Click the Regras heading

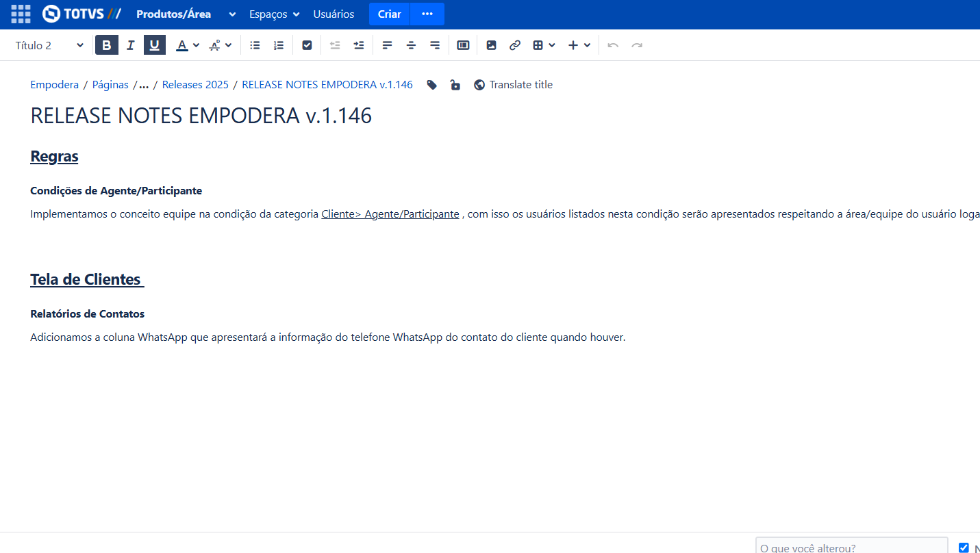coord(54,156)
